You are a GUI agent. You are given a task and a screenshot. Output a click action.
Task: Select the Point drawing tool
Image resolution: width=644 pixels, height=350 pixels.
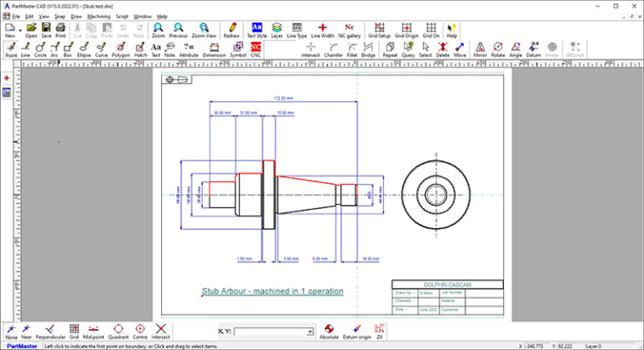coord(11,50)
